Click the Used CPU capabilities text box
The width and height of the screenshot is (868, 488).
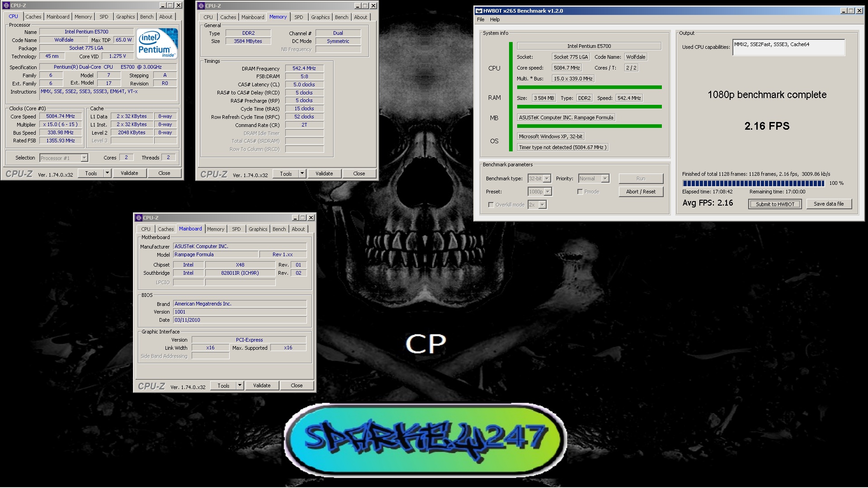pos(788,47)
